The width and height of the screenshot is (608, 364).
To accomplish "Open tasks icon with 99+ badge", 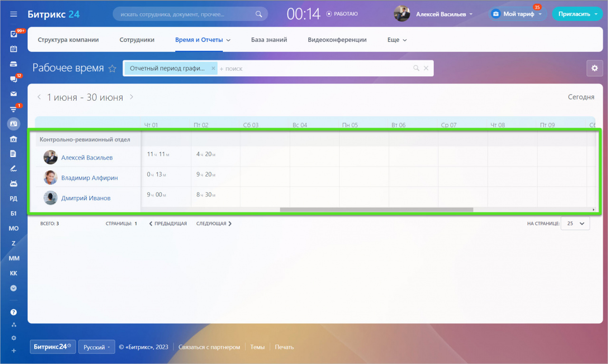I will click(x=13, y=34).
